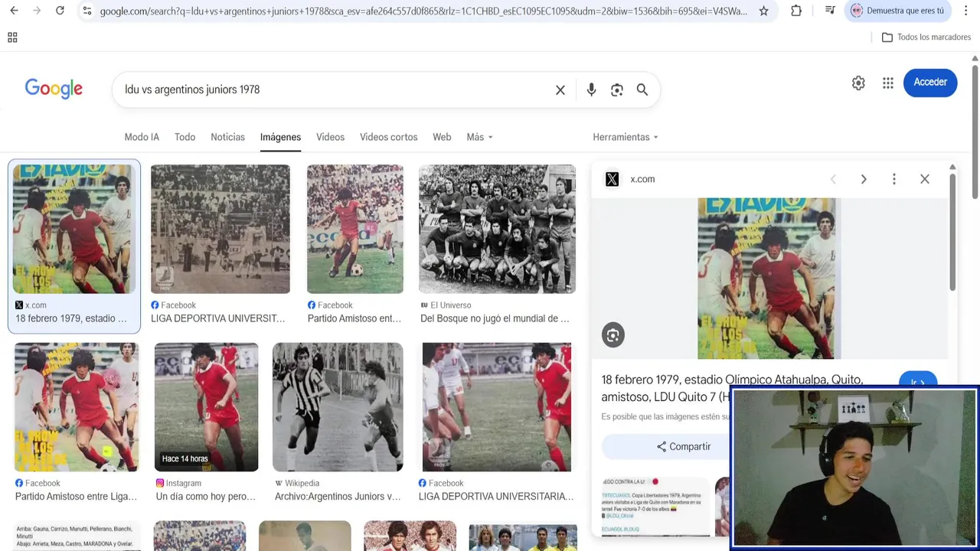Screen dimensions: 980x551
Task: Open site information icon in address bar
Action: (87, 11)
